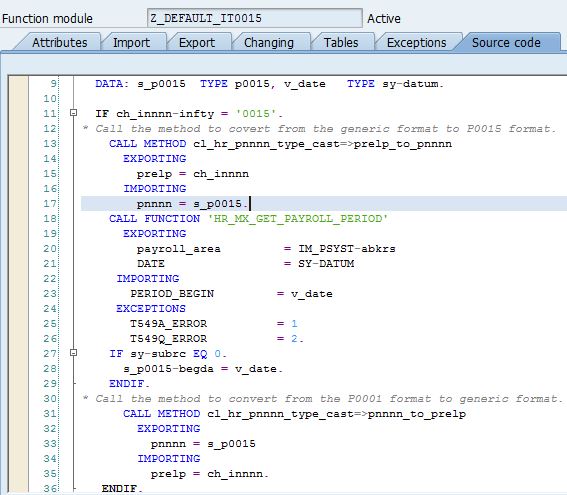The height and width of the screenshot is (495, 567).
Task: Click T549Q_ERROR exception on line 26
Action: pos(169,339)
